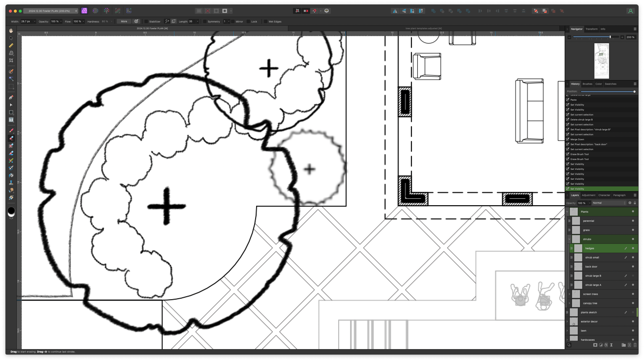Open the brush Width dropdown
644x361 pixels.
coord(35,22)
